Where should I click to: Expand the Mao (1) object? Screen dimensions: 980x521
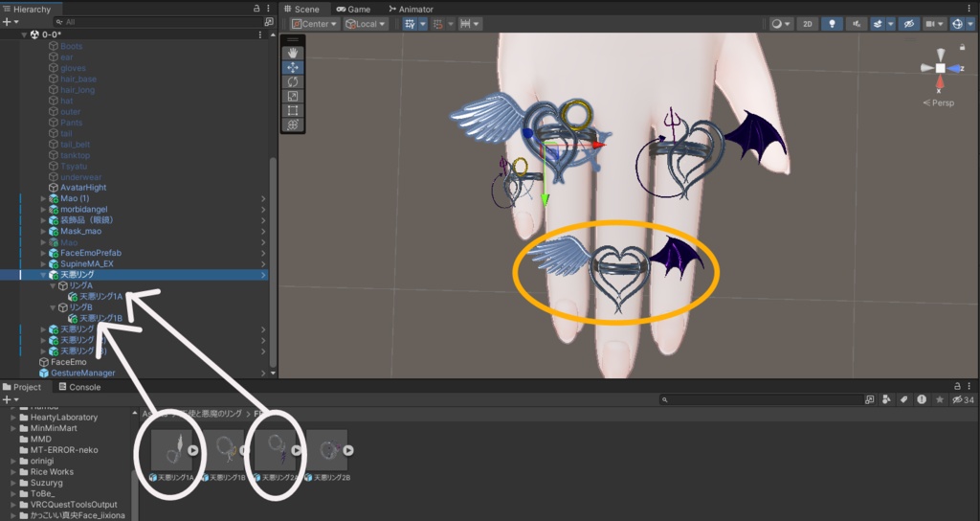tap(43, 198)
